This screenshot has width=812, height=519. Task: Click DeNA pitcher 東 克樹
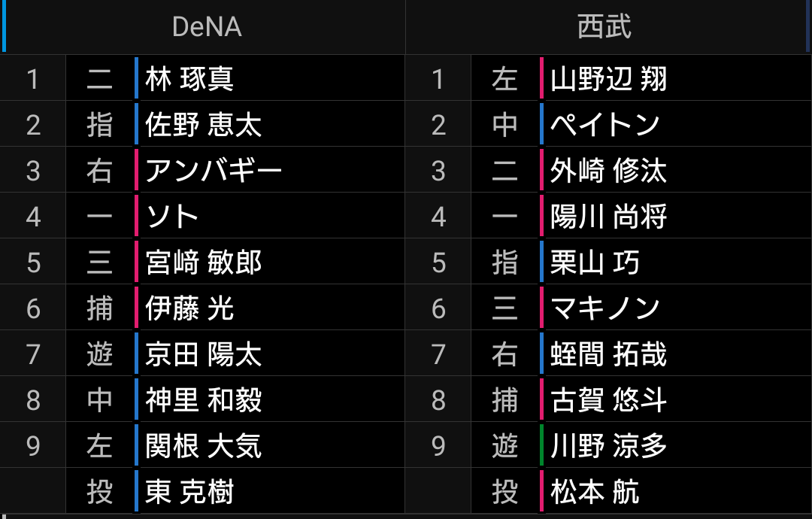click(189, 492)
